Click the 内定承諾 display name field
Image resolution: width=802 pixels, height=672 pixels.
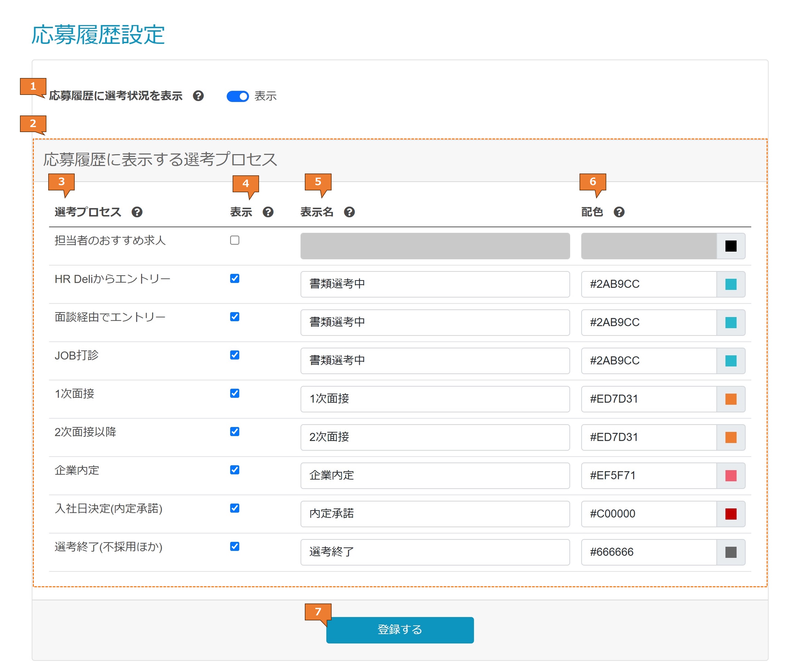435,514
